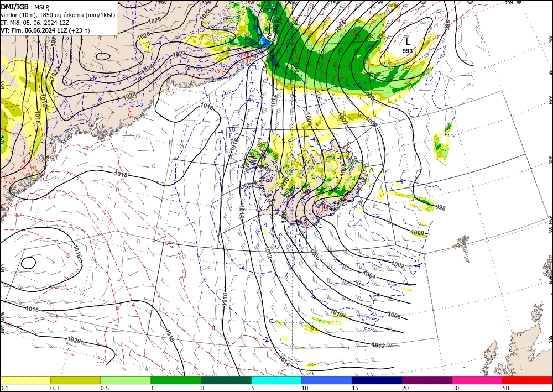Click the 'vindur (10m), T850 og úrkoma' line
553x392 pixels.
coord(58,14)
